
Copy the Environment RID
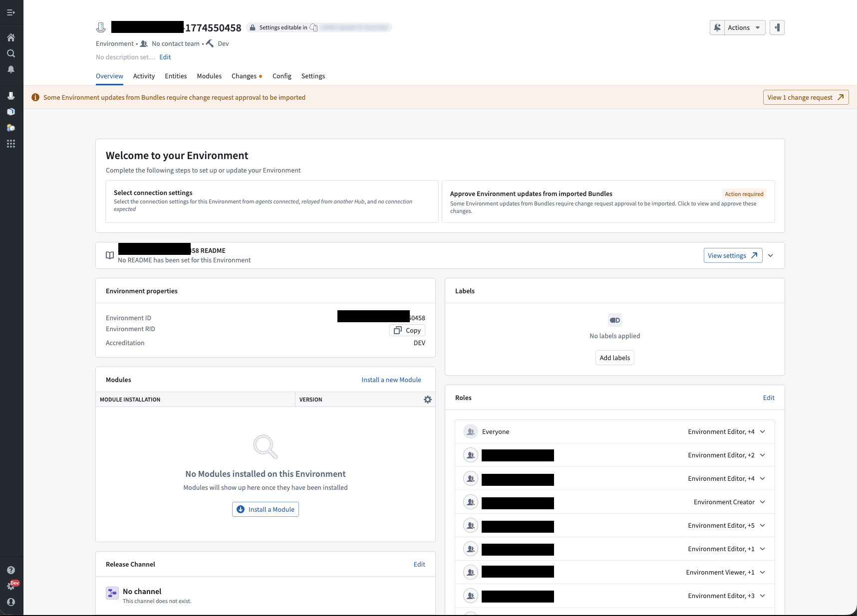[407, 330]
